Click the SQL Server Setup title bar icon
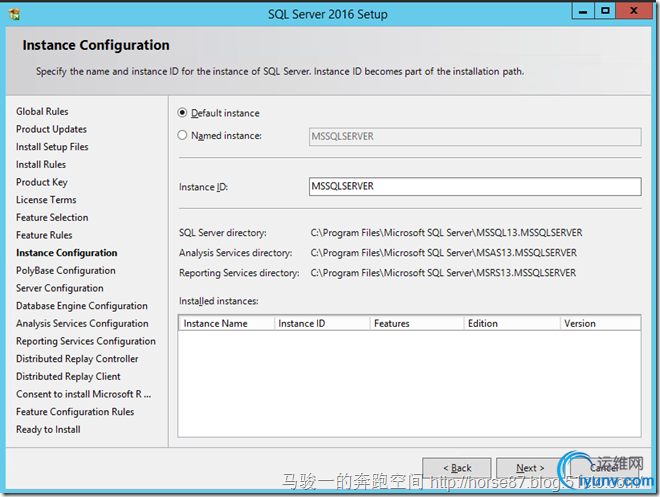Image resolution: width=660 pixels, height=497 pixels. coord(14,14)
